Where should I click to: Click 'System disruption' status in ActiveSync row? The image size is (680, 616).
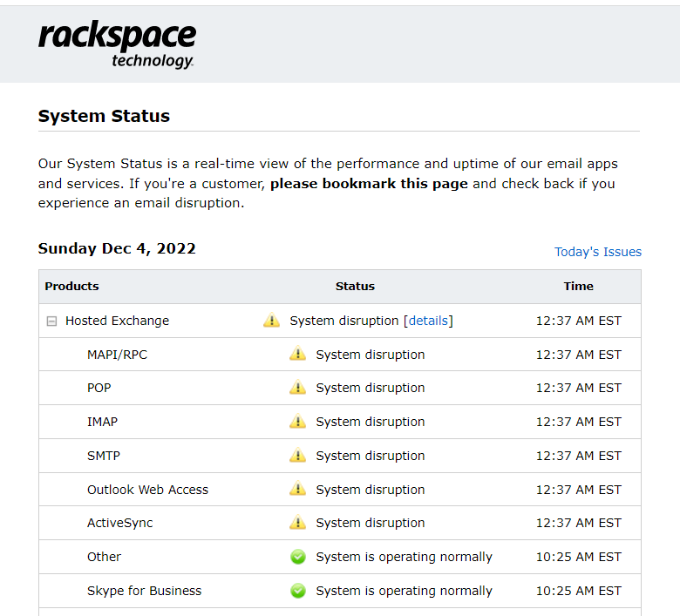[x=370, y=524]
